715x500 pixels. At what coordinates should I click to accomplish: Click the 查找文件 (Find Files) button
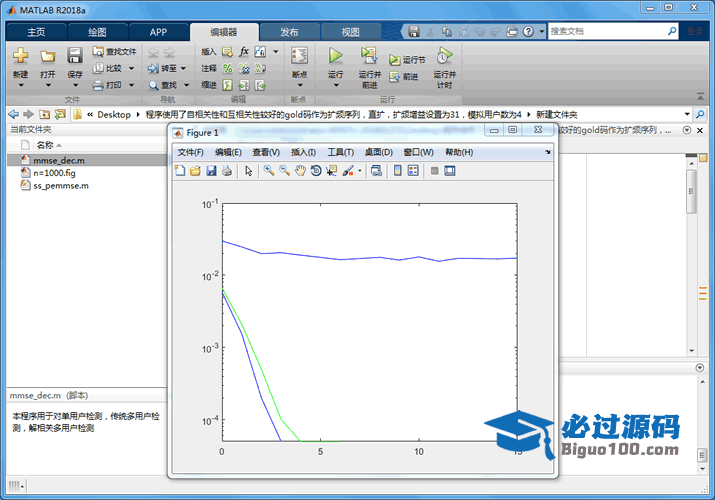(115, 51)
